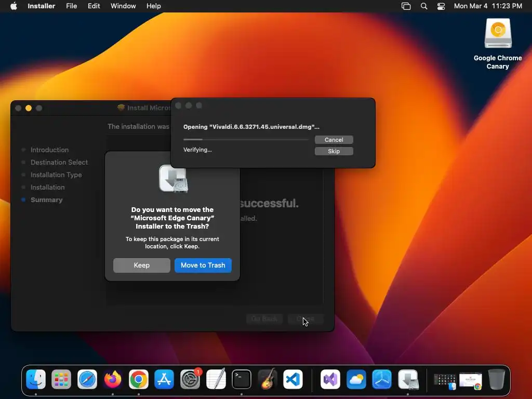Select the Introduction step in Installer sidebar
Screen dimensions: 532x399
click(x=49, y=150)
